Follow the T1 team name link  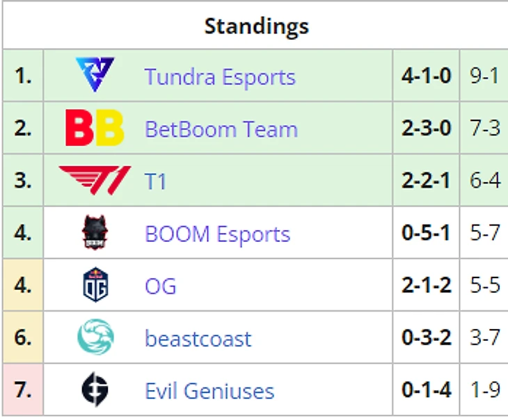(155, 181)
